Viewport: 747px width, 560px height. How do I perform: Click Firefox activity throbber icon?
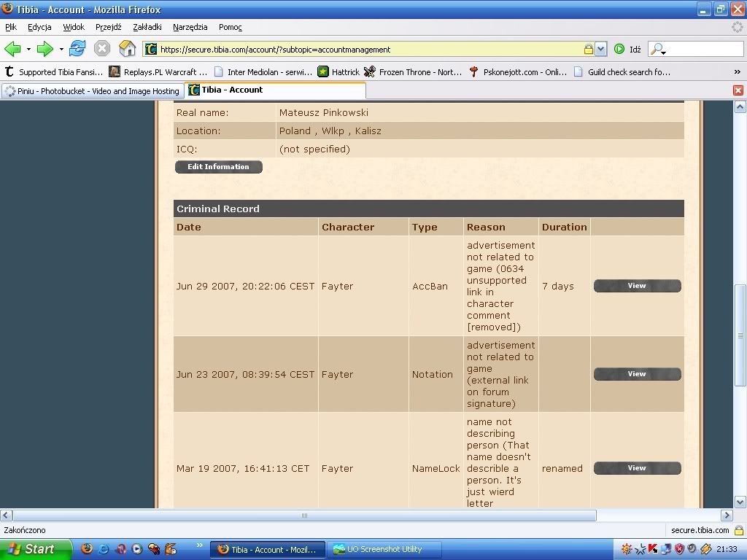(737, 27)
